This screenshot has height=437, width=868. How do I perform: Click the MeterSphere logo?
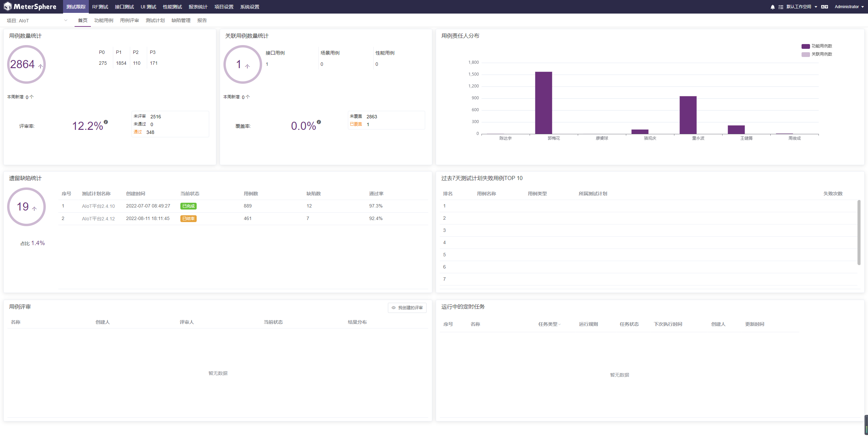[30, 6]
